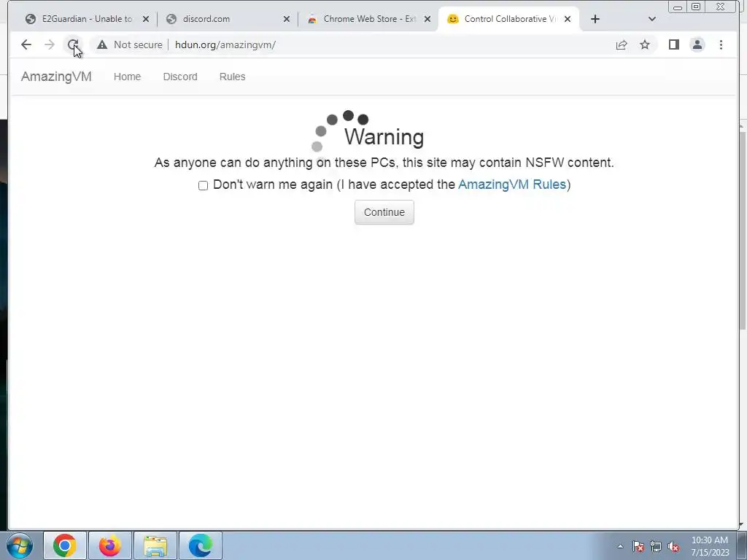The height and width of the screenshot is (560, 747).
Task: Open Chrome from the taskbar
Action: [65, 545]
